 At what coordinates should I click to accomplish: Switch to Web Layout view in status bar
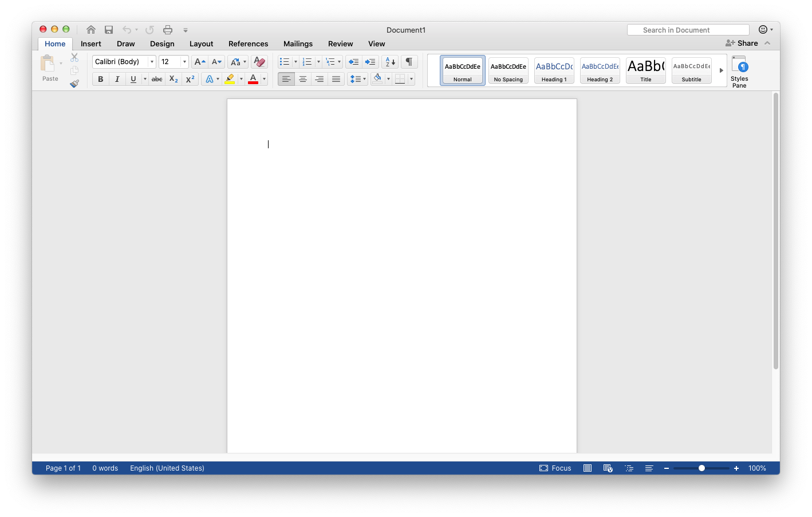pyautogui.click(x=608, y=468)
